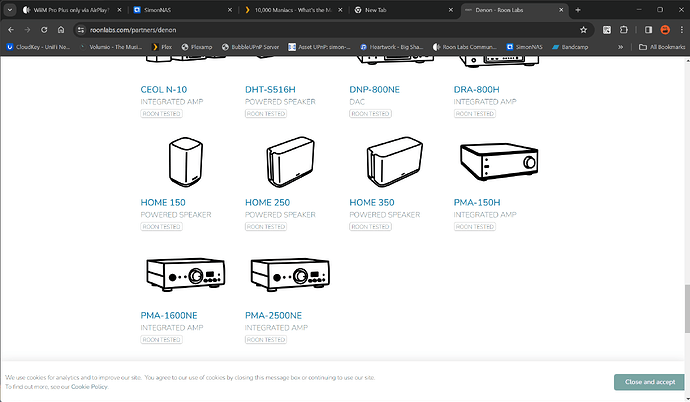Open Volumio bookmark
Image resolution: width=690 pixels, height=402 pixels.
pos(111,47)
